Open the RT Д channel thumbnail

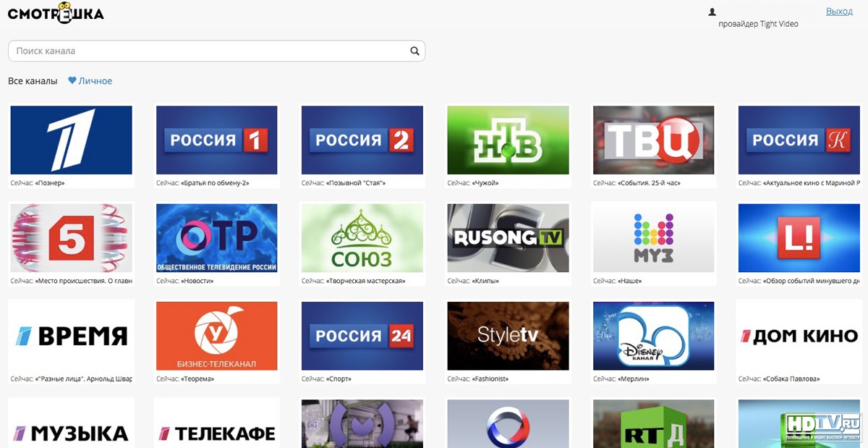coord(654,423)
